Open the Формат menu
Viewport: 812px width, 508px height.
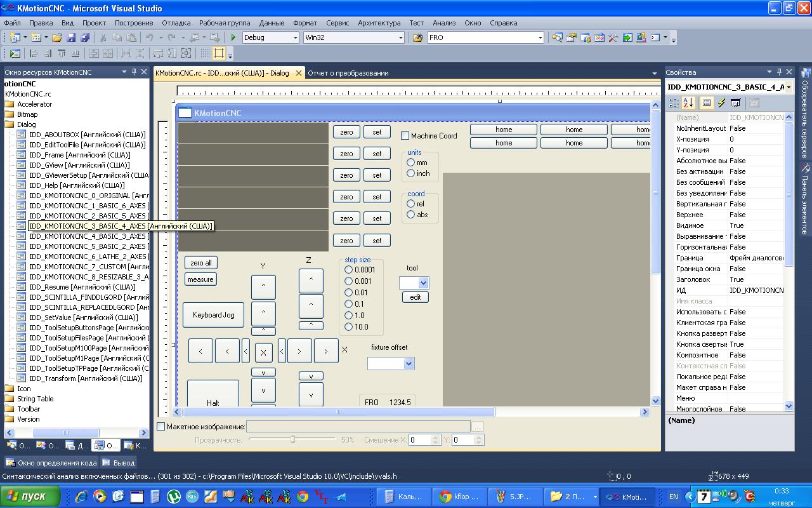click(x=304, y=23)
